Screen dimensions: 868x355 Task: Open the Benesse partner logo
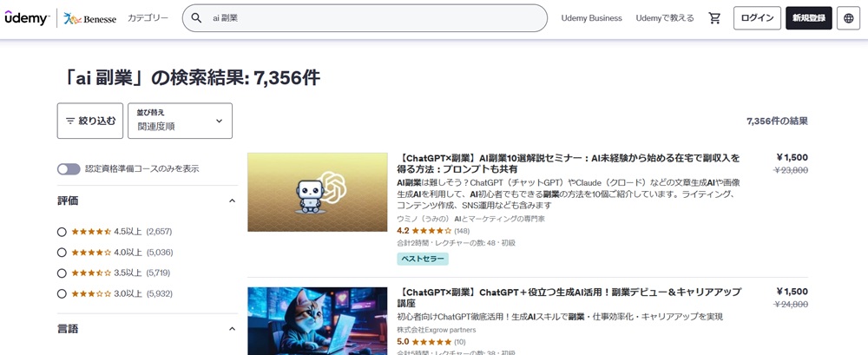89,18
